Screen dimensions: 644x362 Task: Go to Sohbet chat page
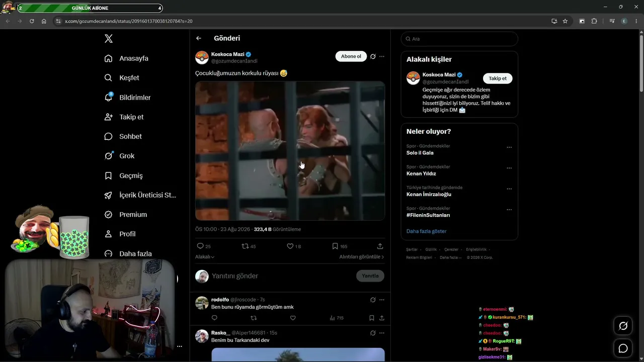point(123,136)
